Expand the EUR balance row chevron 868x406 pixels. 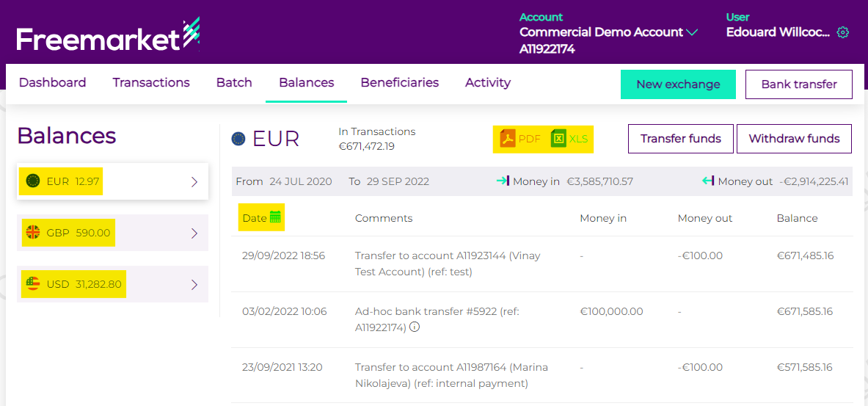[194, 182]
